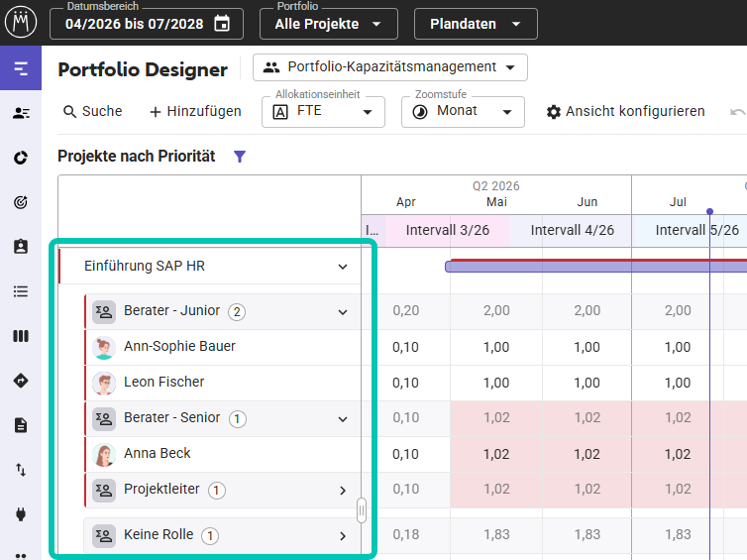
Task: Click Ann-Sophie Bauer's April 0,10 cell
Action: click(x=405, y=348)
